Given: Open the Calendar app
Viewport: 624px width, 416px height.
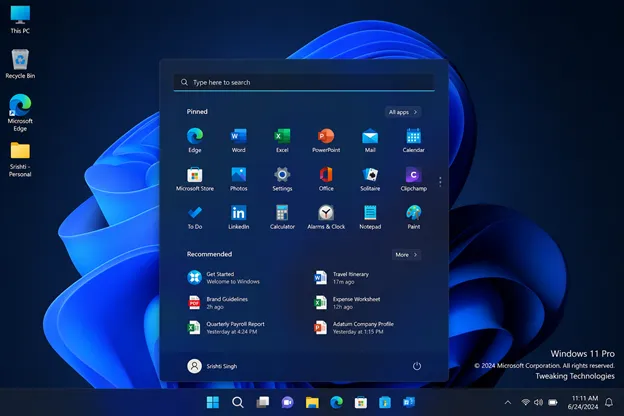Looking at the screenshot, I should pyautogui.click(x=413, y=141).
